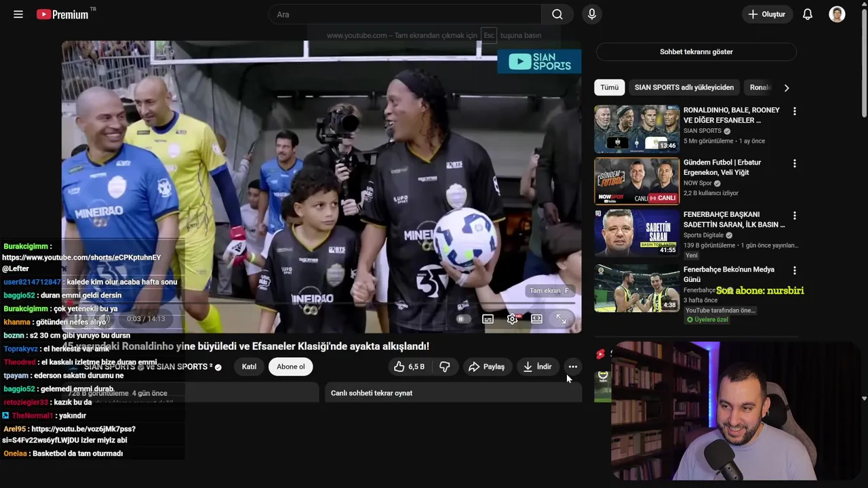The image size is (868, 488).
Task: Click CANLI badge on Gündem Futbol thumbnail
Action: pyautogui.click(x=663, y=198)
